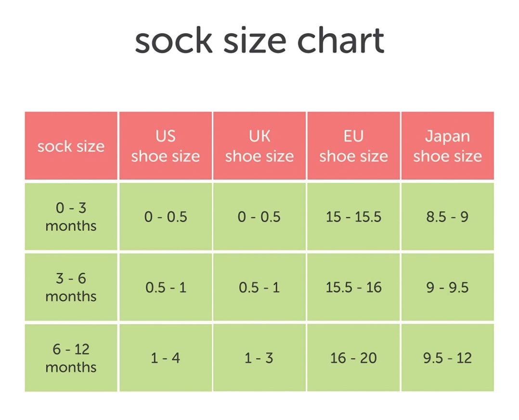Image resolution: width=519 pixels, height=420 pixels.
Task: Click the '3 - 6 months' row label
Action: [x=71, y=287]
